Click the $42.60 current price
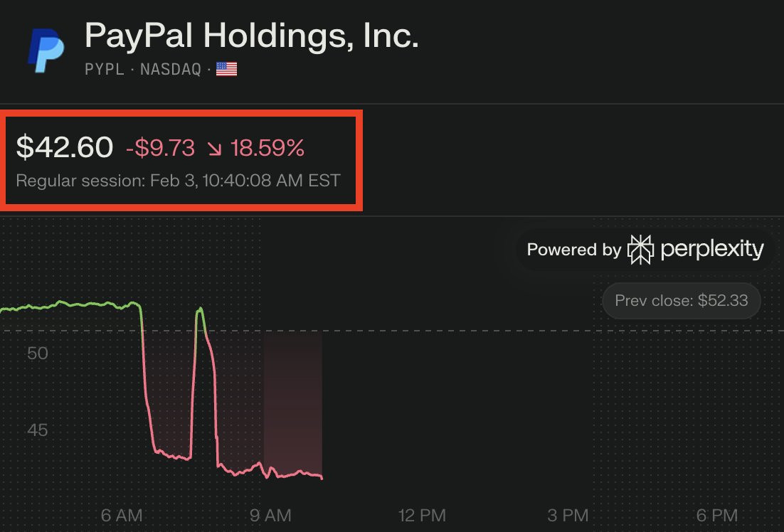 tap(65, 148)
